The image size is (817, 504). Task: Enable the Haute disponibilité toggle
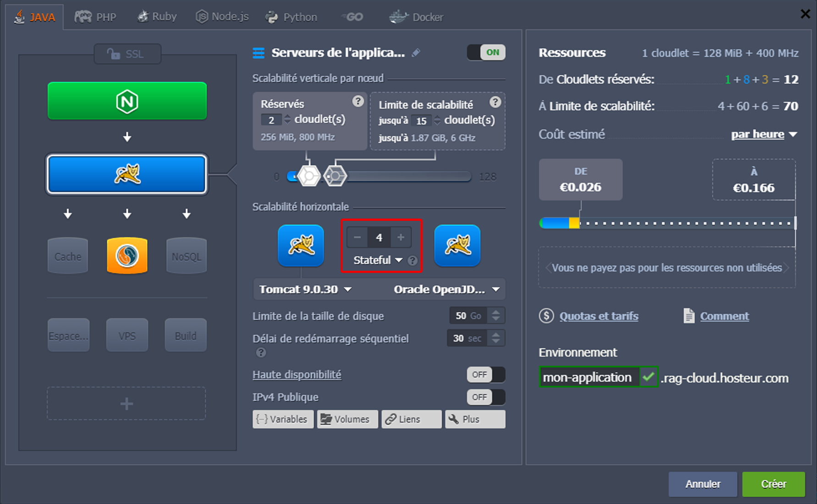(x=486, y=374)
